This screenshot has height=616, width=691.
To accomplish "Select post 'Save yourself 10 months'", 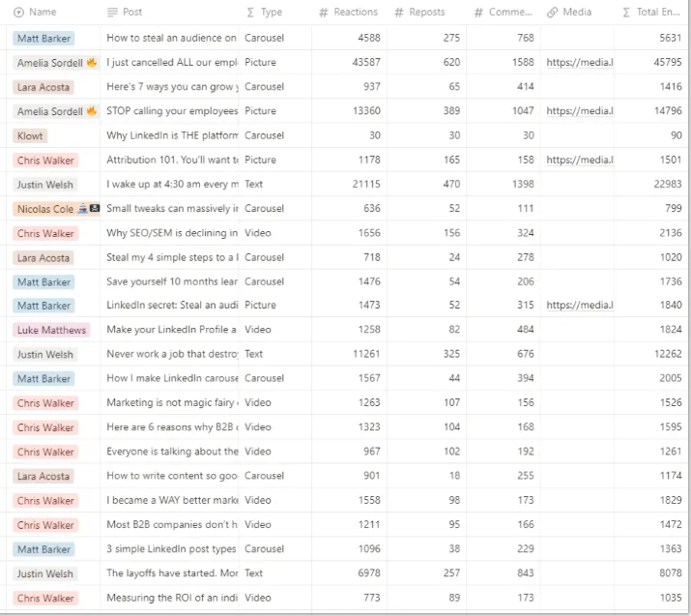I will coord(172,281).
